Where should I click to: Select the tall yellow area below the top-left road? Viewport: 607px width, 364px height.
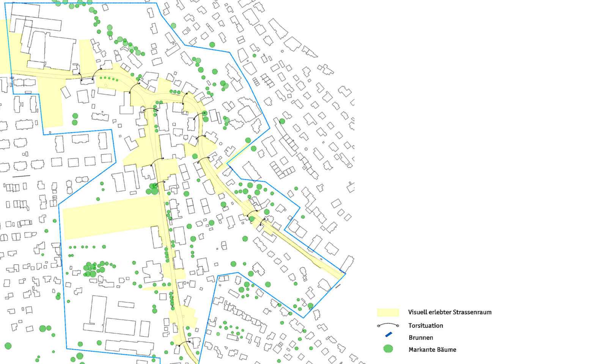click(50, 102)
